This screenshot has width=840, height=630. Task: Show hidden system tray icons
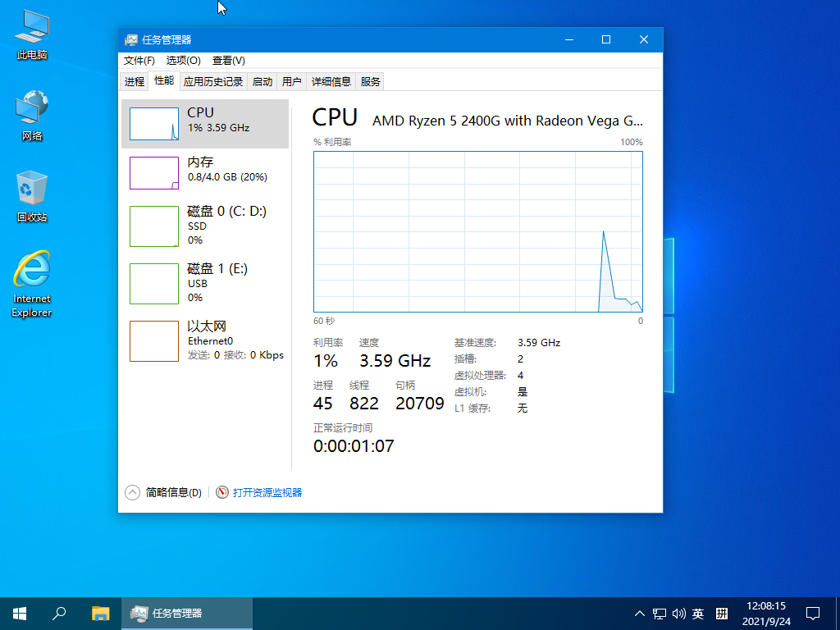[x=640, y=614]
